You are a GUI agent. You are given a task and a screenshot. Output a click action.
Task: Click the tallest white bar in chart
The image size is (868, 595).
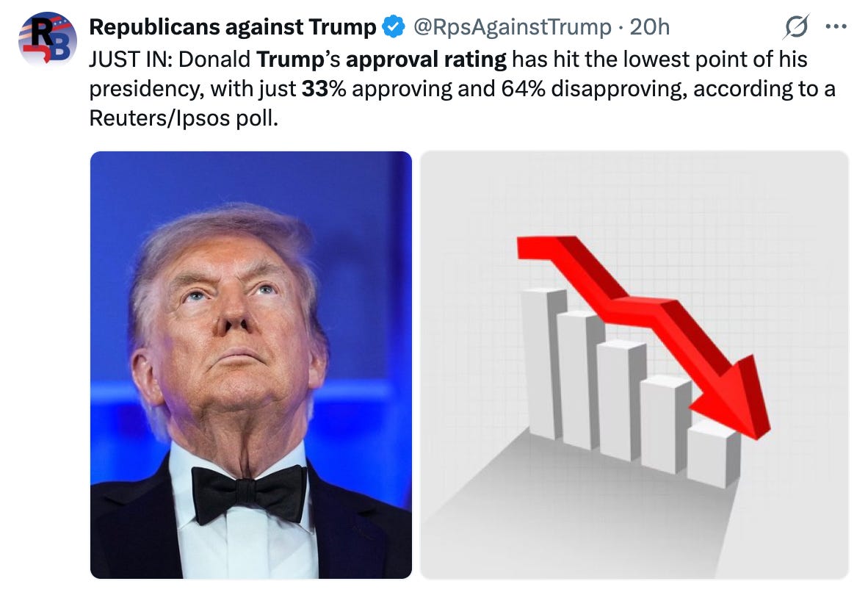(x=543, y=363)
